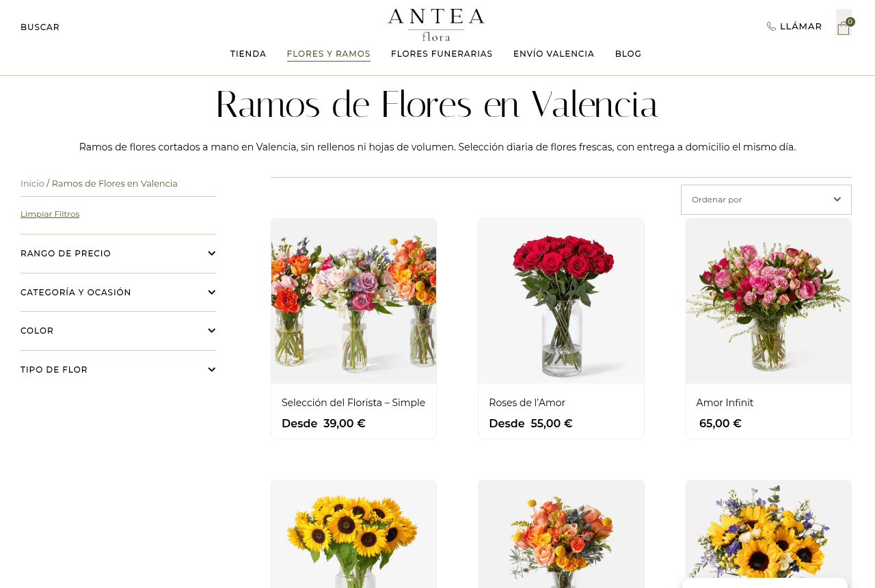Click the Desde 55,00 € price
The width and height of the screenshot is (875, 588).
(530, 423)
